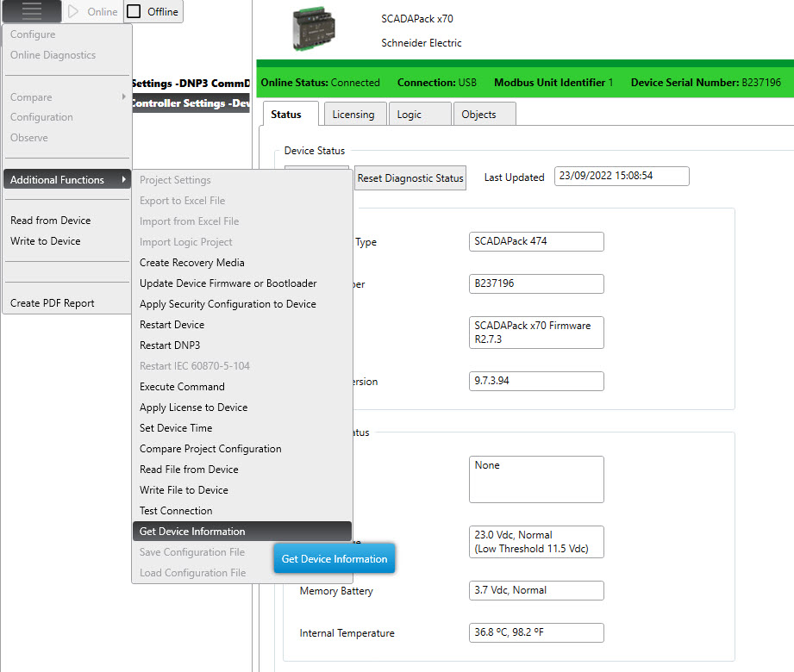The image size is (794, 672).
Task: Open the hamburger main menu button
Action: pyautogui.click(x=31, y=11)
